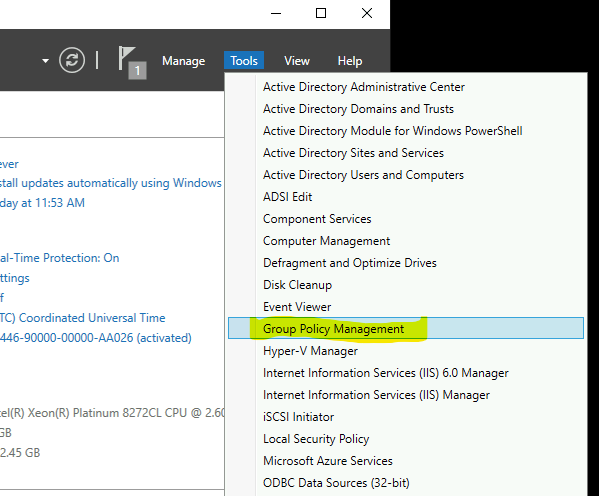Viewport: 599px width, 496px height.
Task: Open Active Directory Domains and Trusts
Action: (406, 109)
